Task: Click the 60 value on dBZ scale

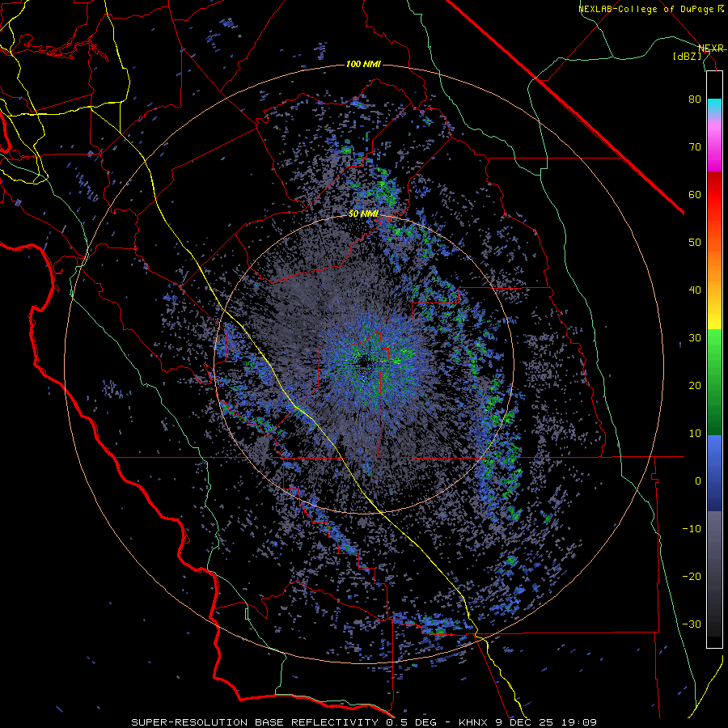Action: pyautogui.click(x=695, y=194)
